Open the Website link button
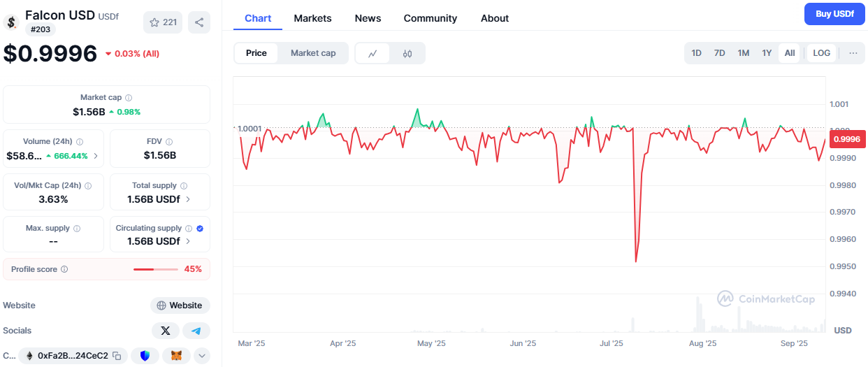The height and width of the screenshot is (367, 868). click(x=180, y=305)
